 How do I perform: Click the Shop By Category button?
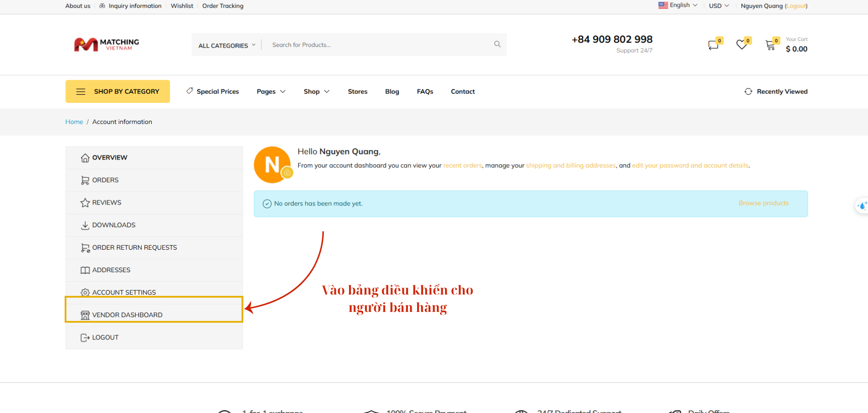click(x=117, y=91)
